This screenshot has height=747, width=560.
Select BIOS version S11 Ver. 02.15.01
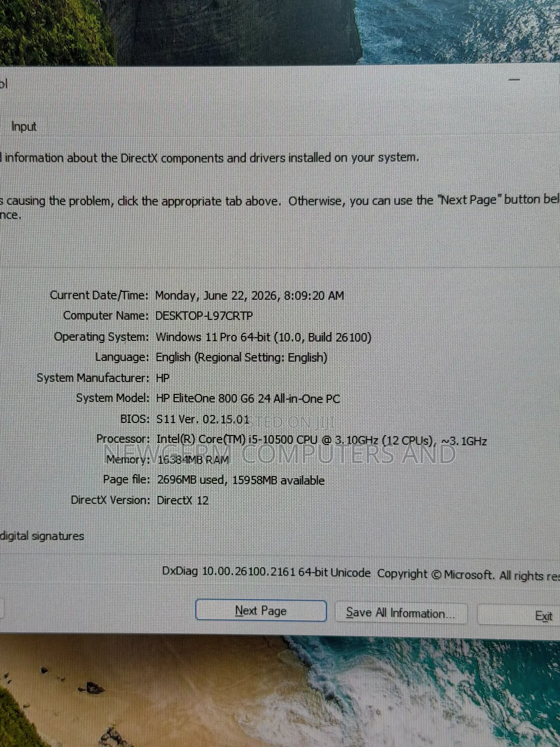[203, 419]
